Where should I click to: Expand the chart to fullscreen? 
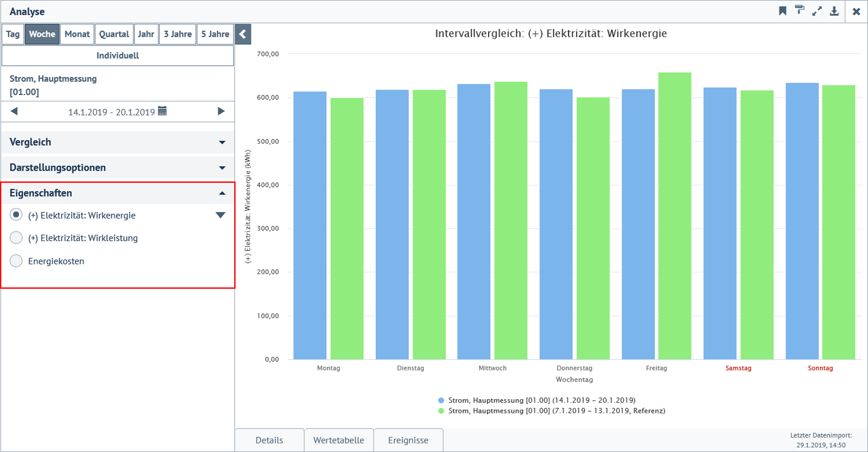point(818,11)
